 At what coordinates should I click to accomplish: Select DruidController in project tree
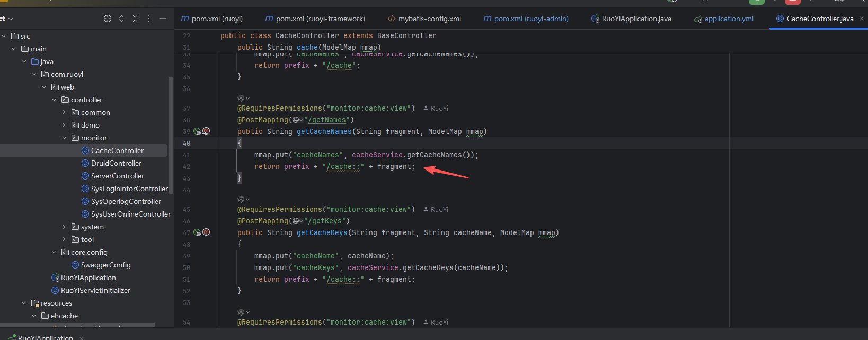point(116,163)
